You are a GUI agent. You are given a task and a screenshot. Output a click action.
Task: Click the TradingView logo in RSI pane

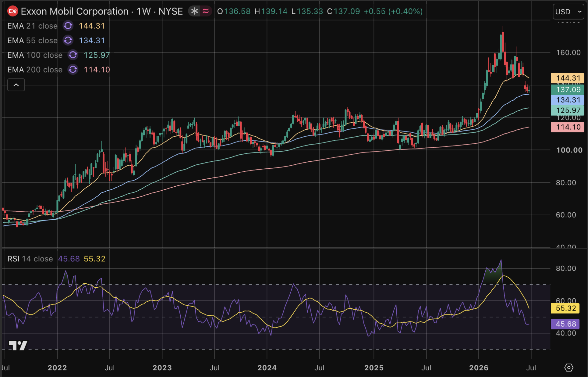(x=18, y=346)
